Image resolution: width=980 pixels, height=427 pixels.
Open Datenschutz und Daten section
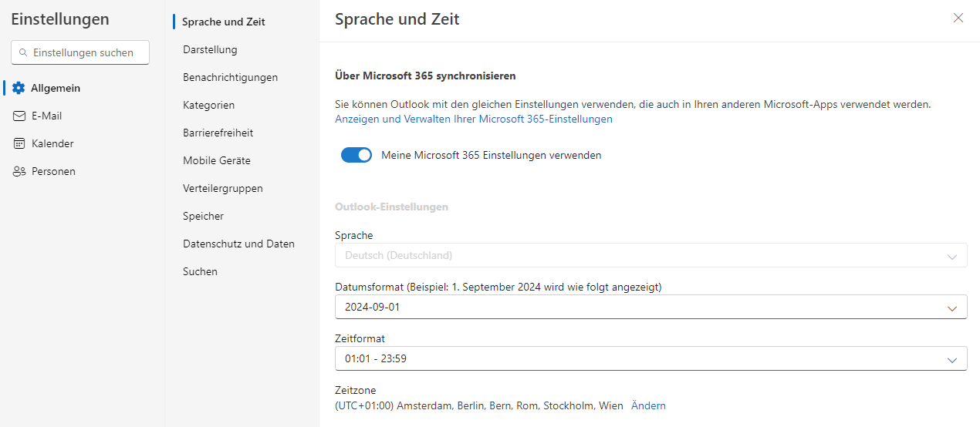pos(238,244)
